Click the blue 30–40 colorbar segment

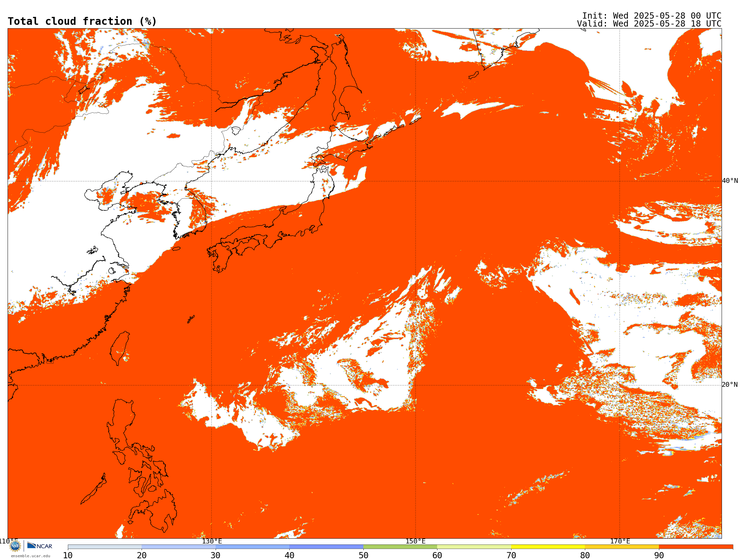click(x=252, y=547)
